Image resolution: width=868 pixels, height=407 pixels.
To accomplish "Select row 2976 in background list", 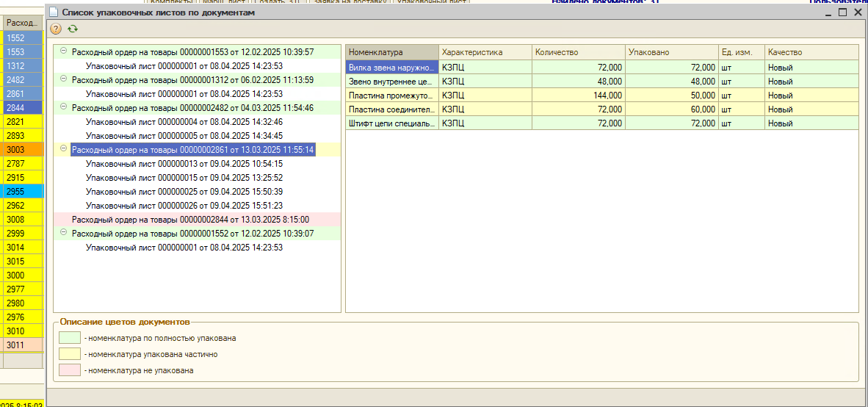I will 23,317.
